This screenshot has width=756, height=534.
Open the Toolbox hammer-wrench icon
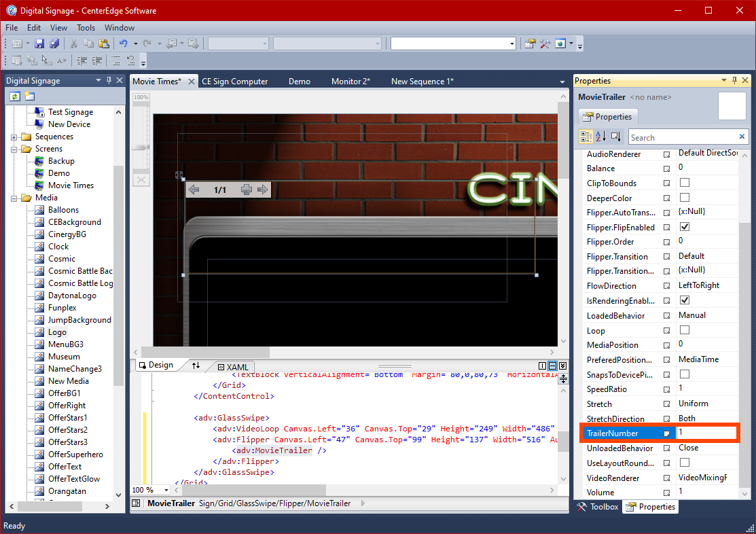point(545,44)
